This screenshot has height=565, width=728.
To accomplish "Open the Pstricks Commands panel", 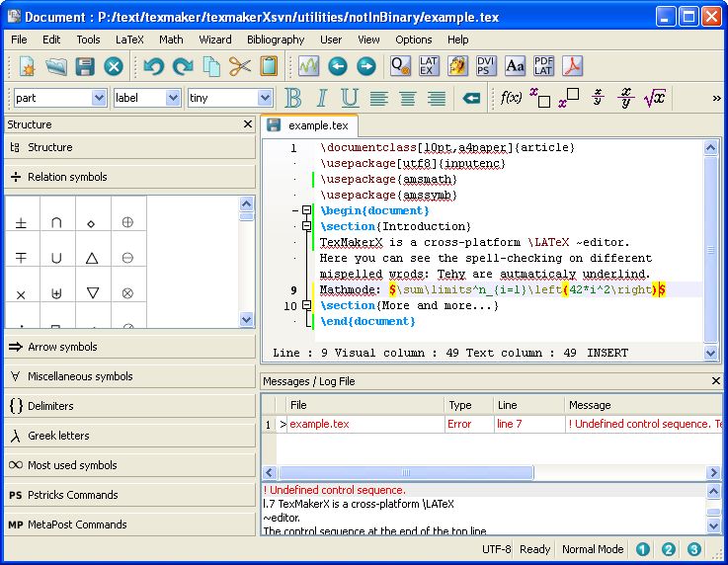I will (72, 495).
